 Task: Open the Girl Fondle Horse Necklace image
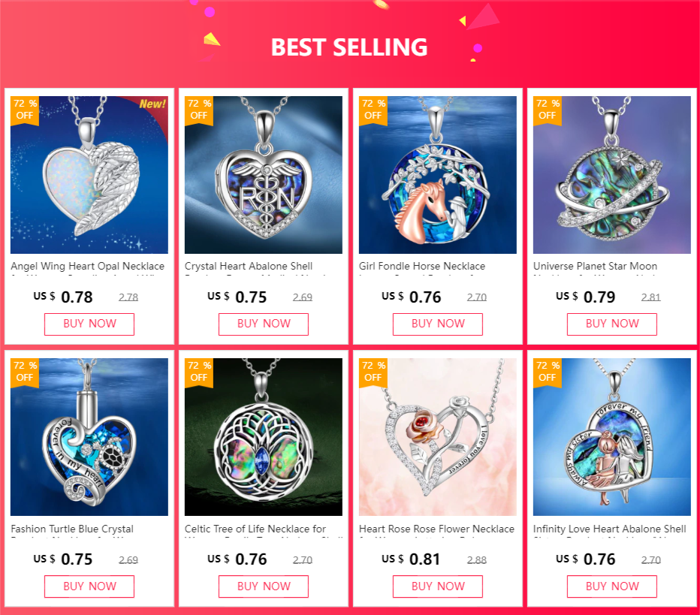(x=437, y=175)
